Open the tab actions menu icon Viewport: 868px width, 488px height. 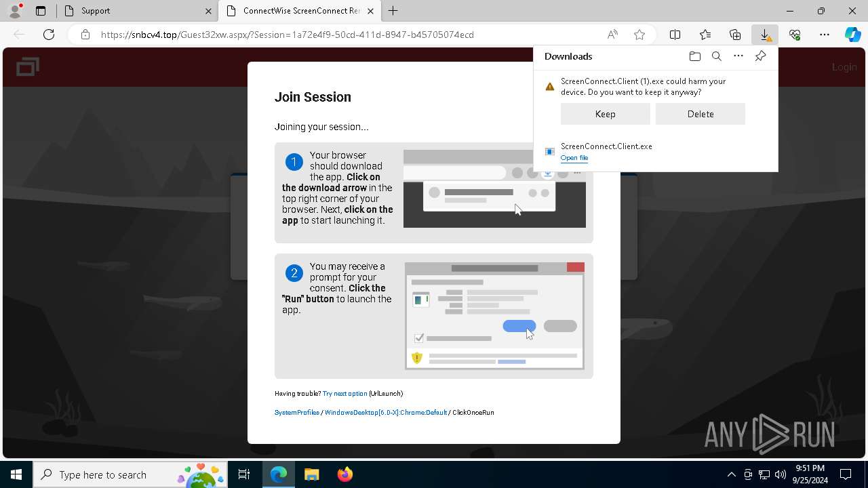[x=41, y=11]
